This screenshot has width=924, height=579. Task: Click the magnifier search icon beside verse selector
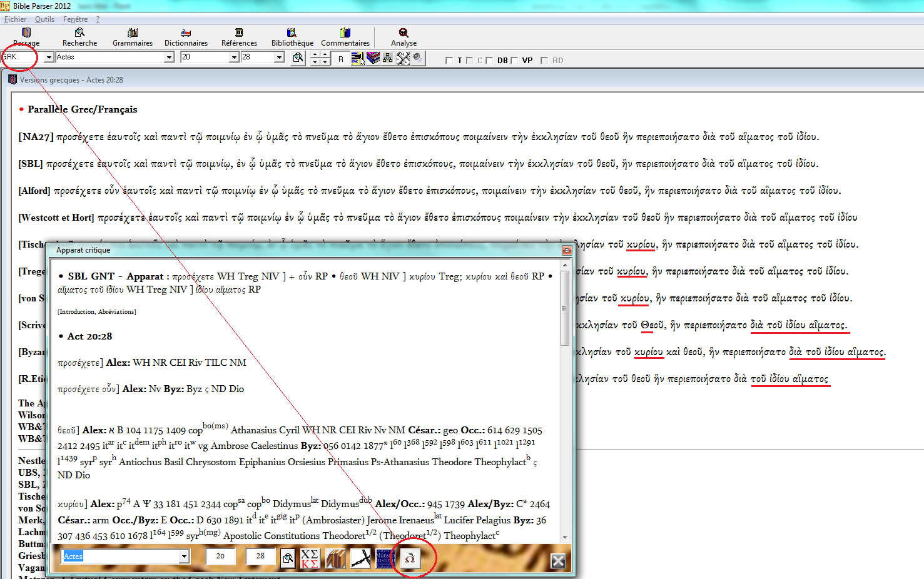[x=298, y=58]
